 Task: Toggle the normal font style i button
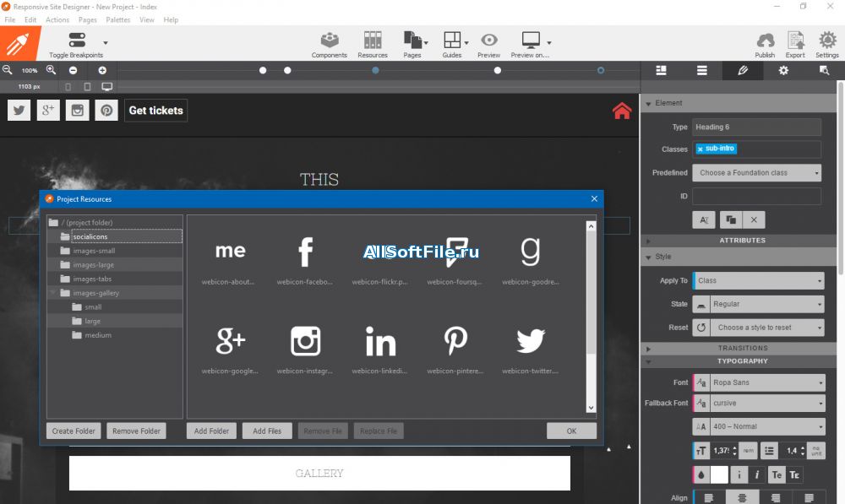[739, 475]
